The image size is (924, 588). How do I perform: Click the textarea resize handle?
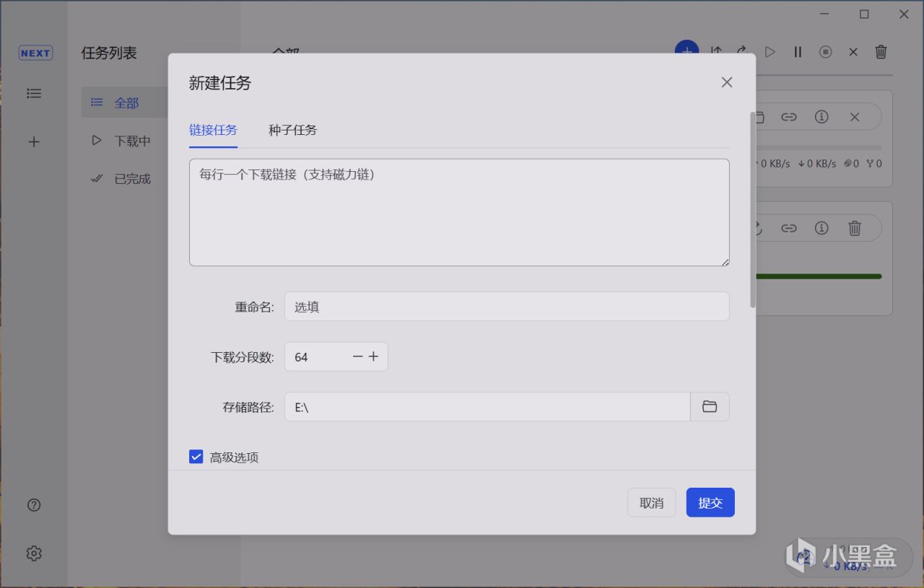coord(725,261)
